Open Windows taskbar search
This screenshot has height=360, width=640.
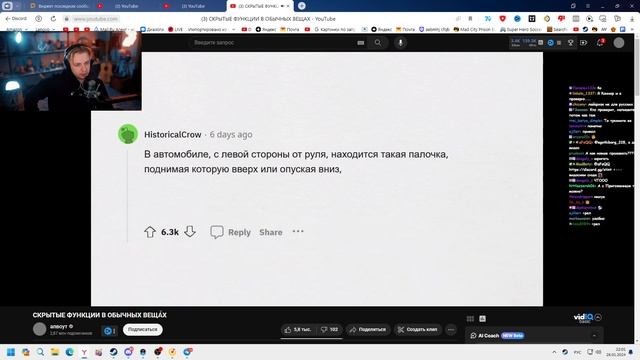pyautogui.click(x=40, y=352)
